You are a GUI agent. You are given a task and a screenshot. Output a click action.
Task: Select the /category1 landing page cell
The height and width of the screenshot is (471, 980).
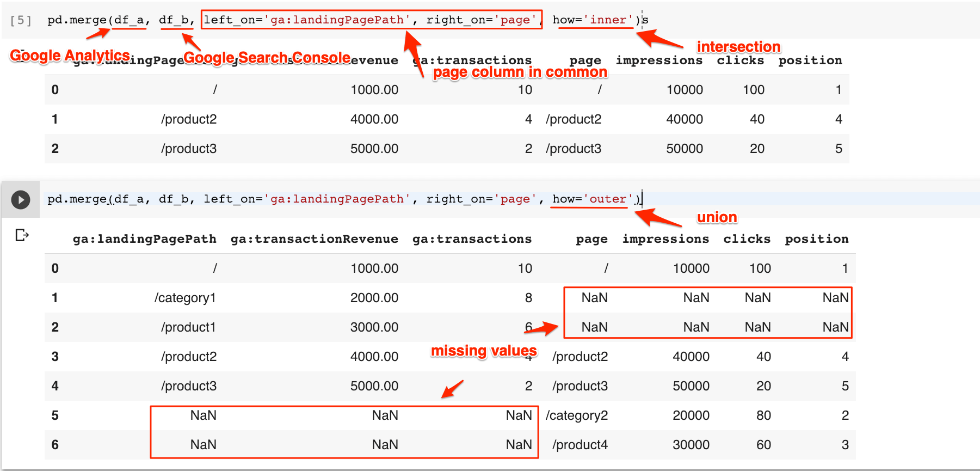pos(185,298)
